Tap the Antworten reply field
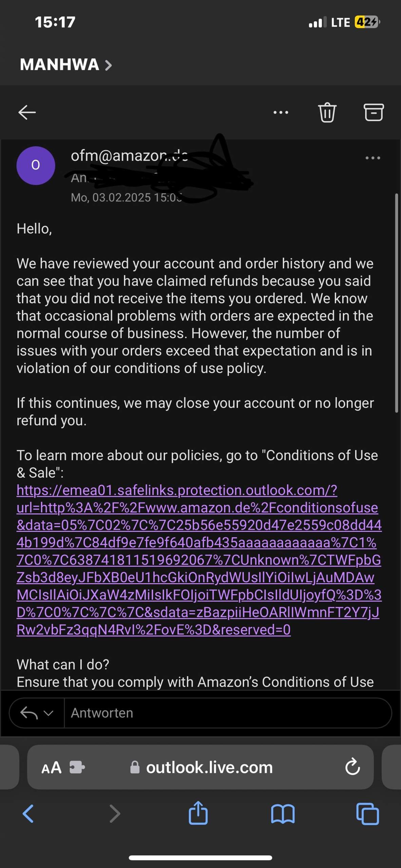 228,713
